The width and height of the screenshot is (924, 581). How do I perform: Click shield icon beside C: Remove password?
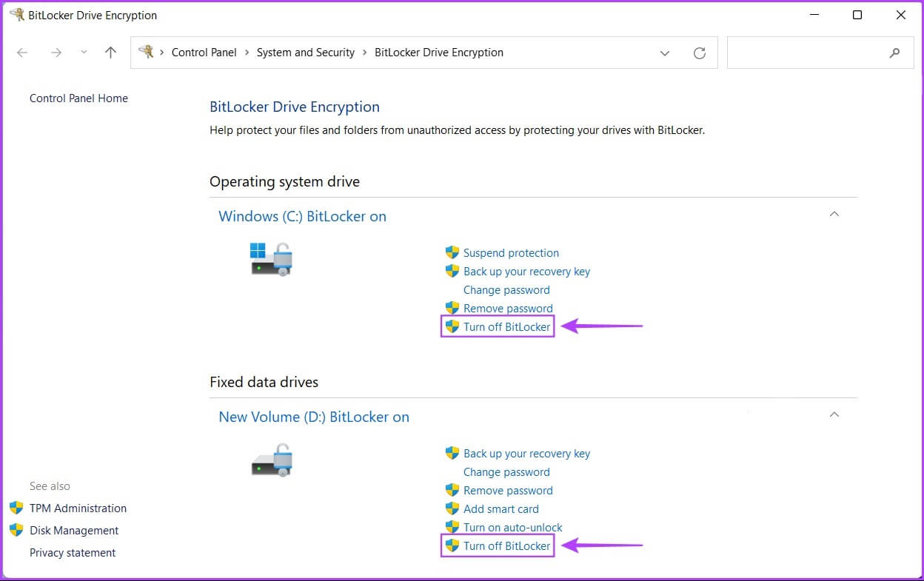click(x=452, y=308)
